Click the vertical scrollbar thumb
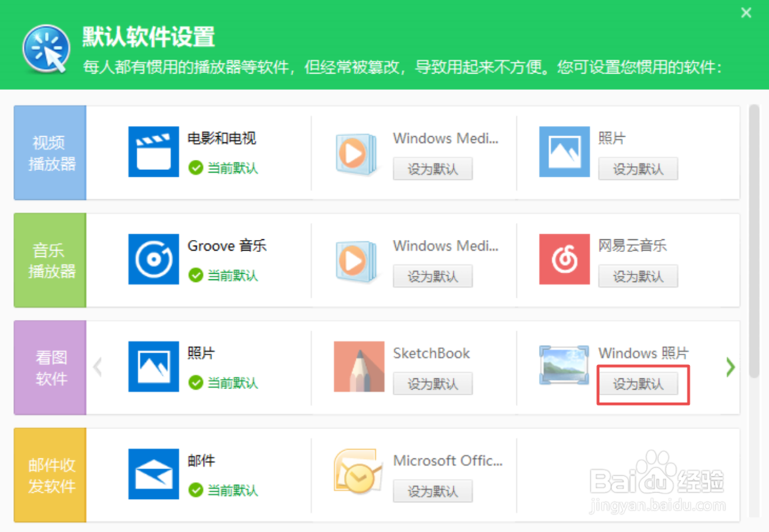This screenshot has height=532, width=769. (754, 241)
